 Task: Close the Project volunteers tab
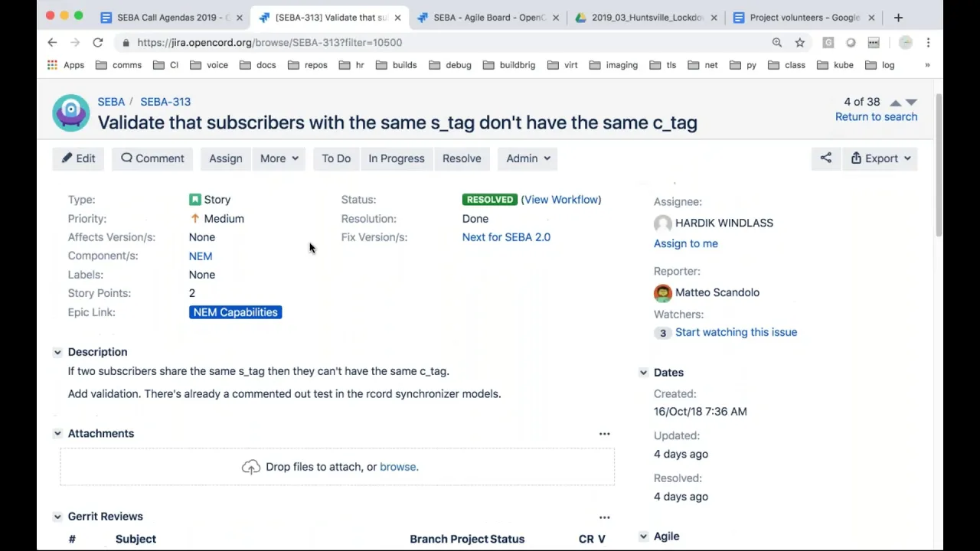click(x=871, y=18)
